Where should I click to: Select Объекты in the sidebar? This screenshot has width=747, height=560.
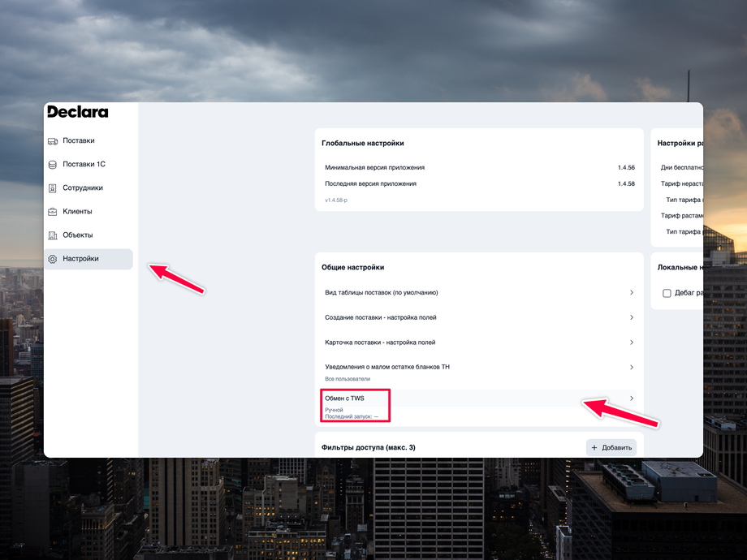click(89, 235)
